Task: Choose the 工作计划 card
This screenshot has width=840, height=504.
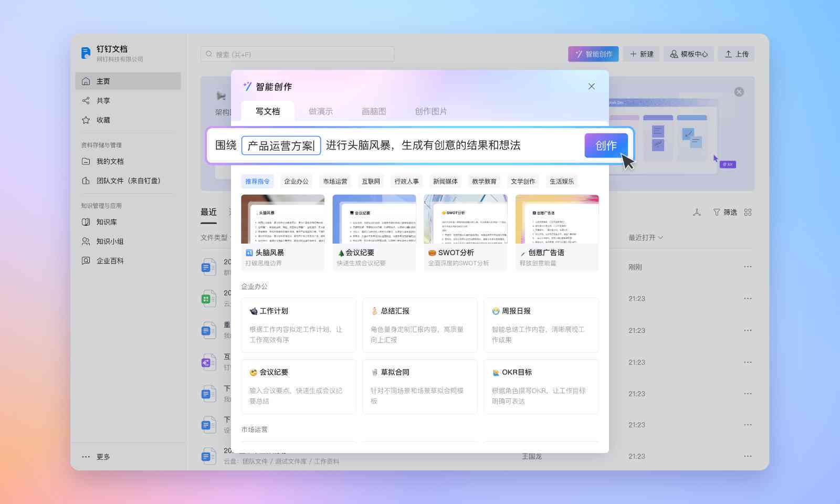Action: point(299,325)
